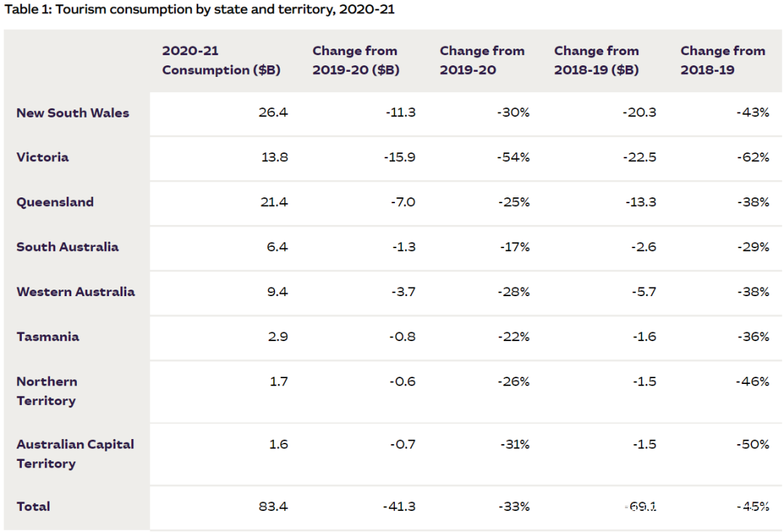Image resolution: width=784 pixels, height=532 pixels.
Task: Select the 'Victoria' row label
Action: (x=43, y=157)
